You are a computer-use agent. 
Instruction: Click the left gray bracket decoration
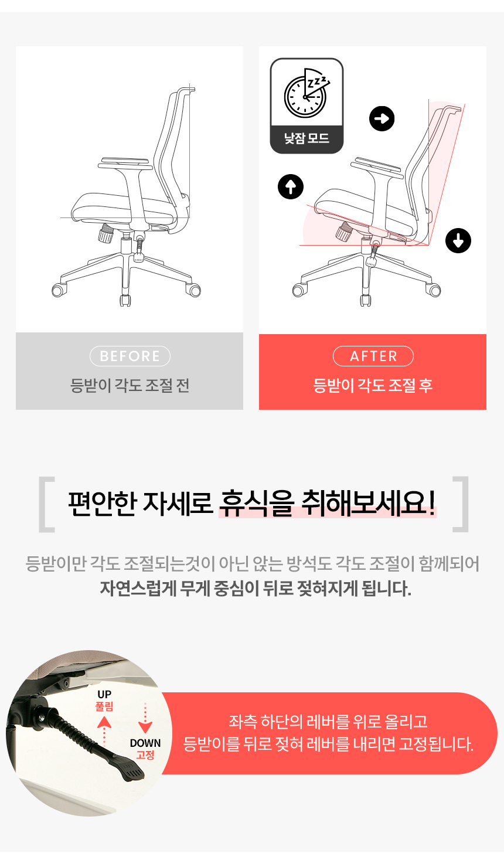pyautogui.click(x=47, y=504)
